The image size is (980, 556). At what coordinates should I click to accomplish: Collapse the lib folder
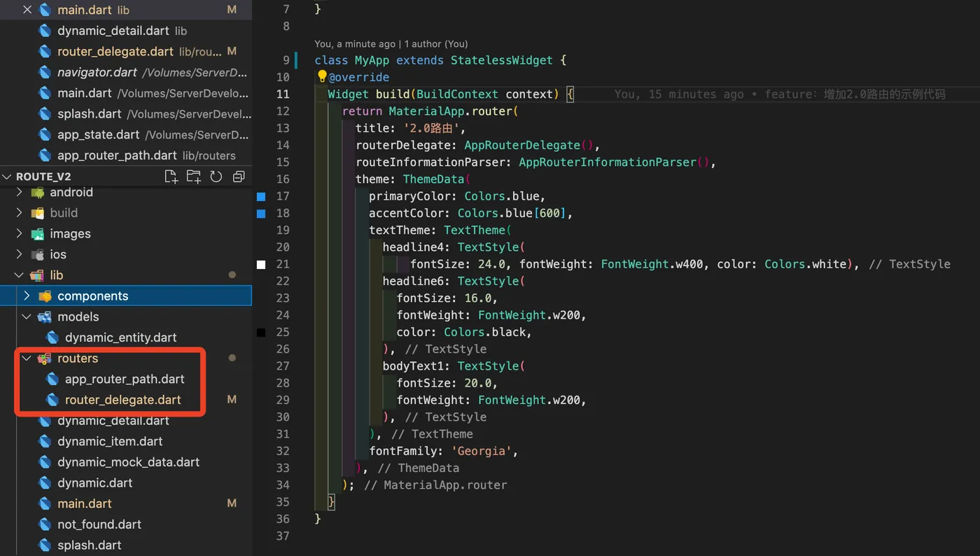point(20,275)
